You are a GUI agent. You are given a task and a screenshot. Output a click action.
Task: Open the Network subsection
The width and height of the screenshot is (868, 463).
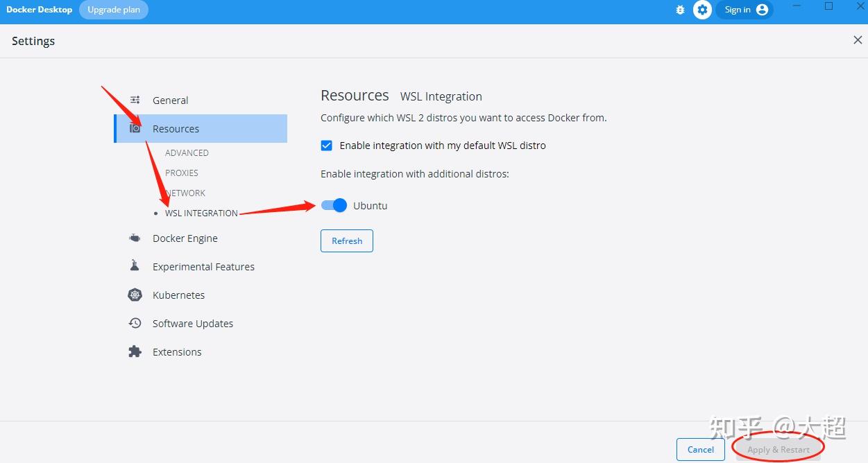[185, 193]
